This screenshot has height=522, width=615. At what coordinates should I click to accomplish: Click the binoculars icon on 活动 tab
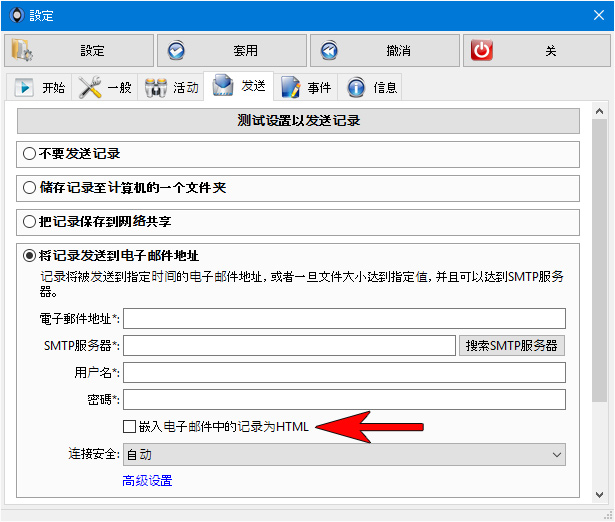[x=156, y=87]
